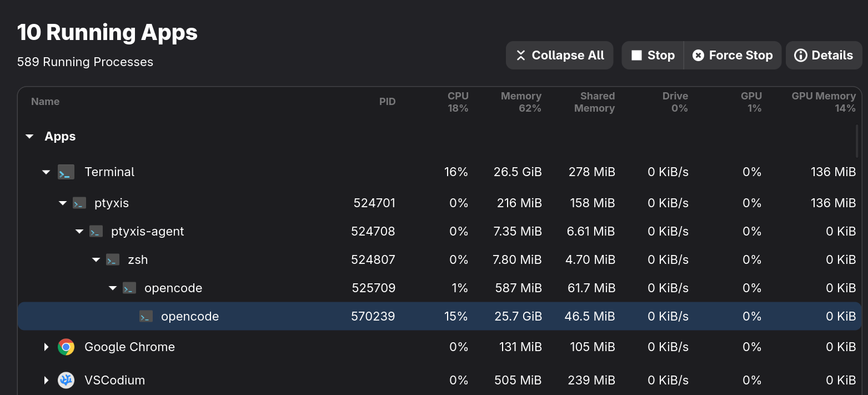
Task: Click the 589 Running Processes text
Action: pos(85,62)
